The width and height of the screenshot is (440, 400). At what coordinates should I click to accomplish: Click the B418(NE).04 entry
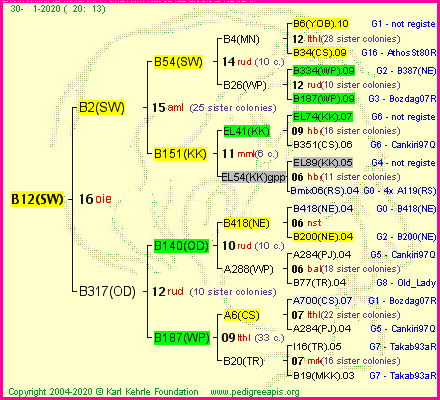click(x=323, y=209)
